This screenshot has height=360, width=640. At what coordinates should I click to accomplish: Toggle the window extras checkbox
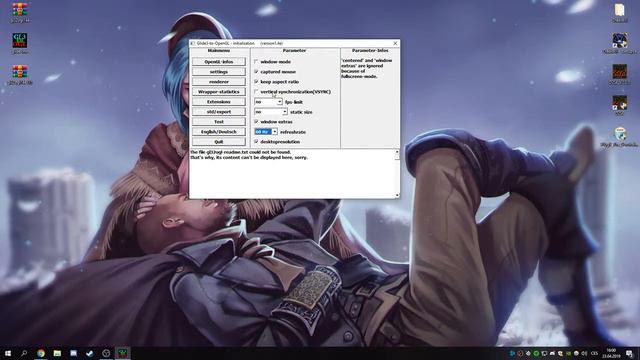point(256,122)
